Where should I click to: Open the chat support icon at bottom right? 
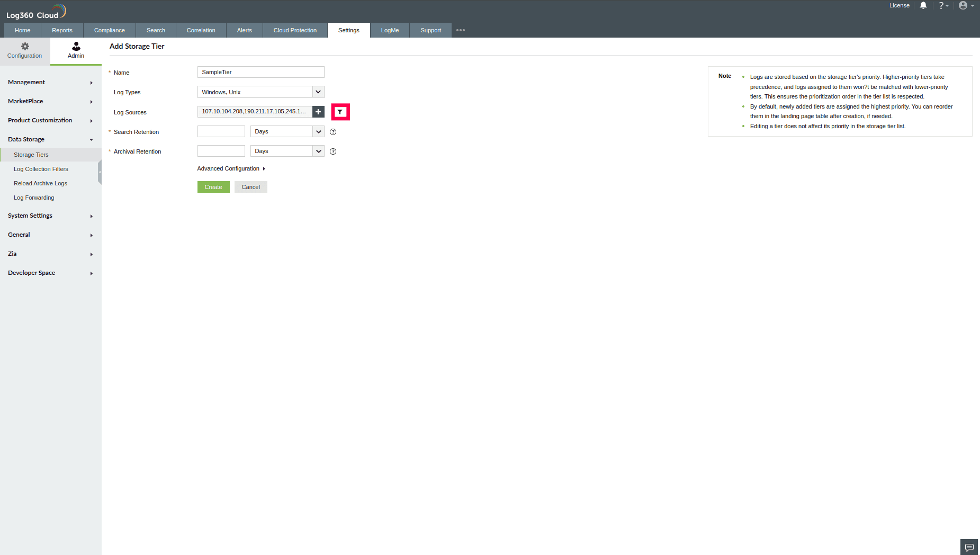[x=969, y=547]
